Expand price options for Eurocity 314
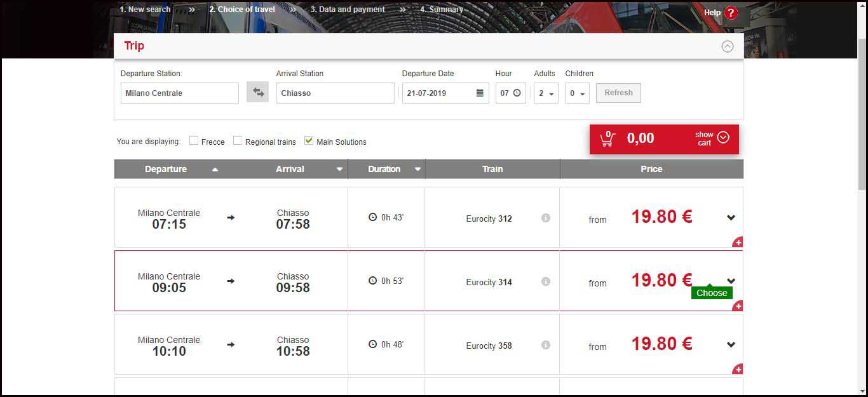 pos(731,281)
